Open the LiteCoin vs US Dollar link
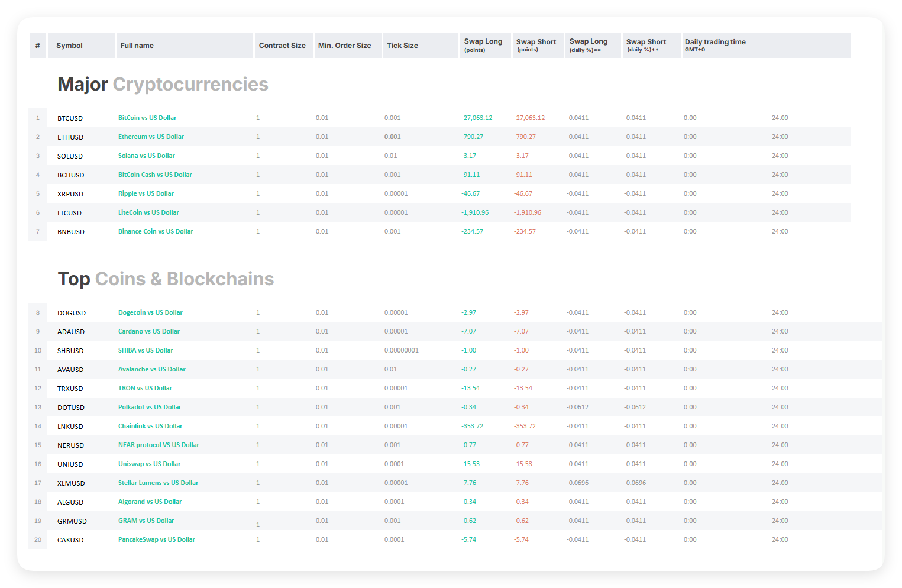This screenshot has width=902, height=588. pos(148,212)
